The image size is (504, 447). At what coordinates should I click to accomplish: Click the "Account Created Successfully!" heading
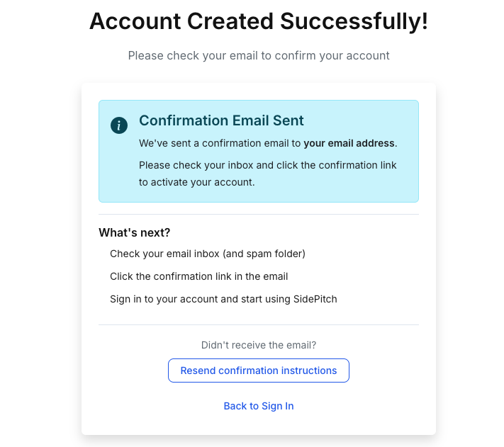pyautogui.click(x=259, y=21)
